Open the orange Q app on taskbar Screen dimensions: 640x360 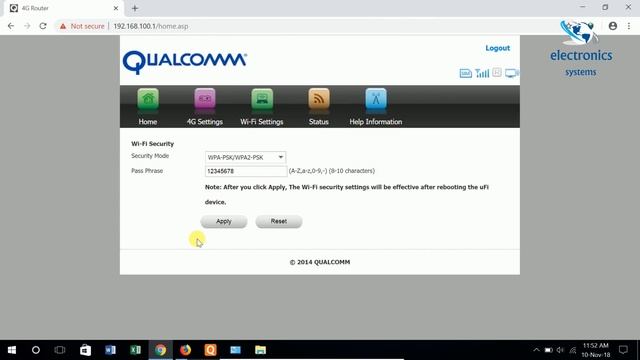(x=210, y=350)
